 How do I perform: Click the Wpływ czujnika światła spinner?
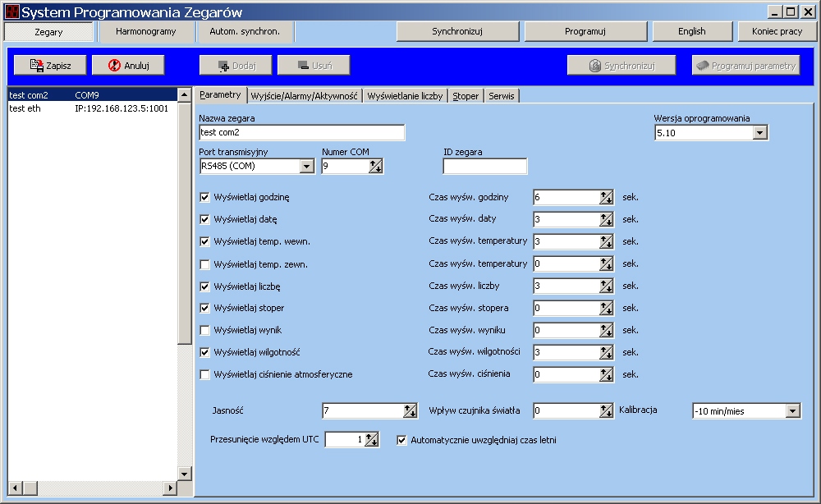(x=607, y=411)
